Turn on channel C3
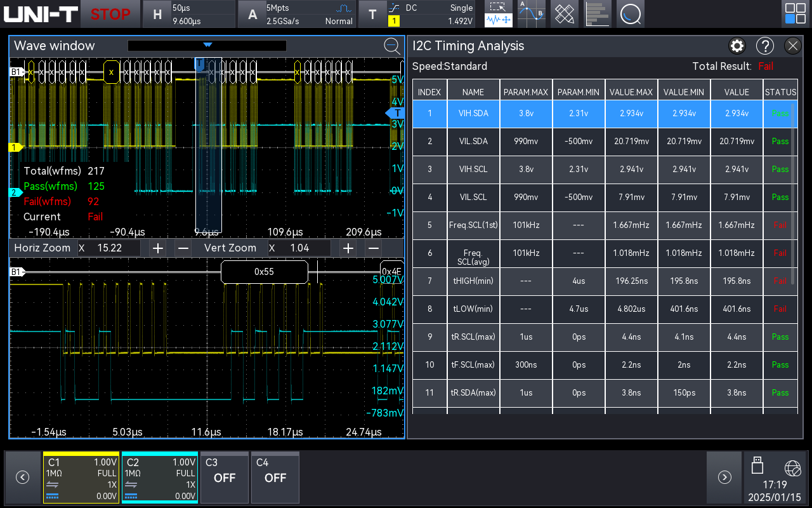 click(225, 478)
